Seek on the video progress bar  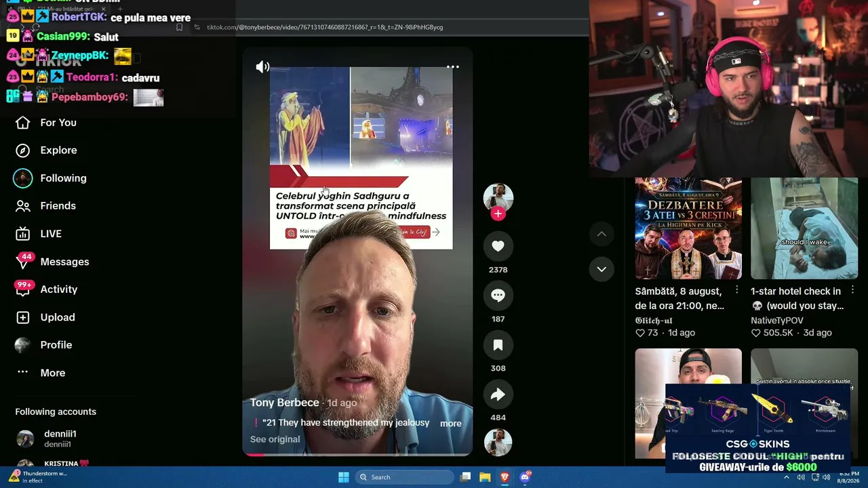[x=357, y=454]
